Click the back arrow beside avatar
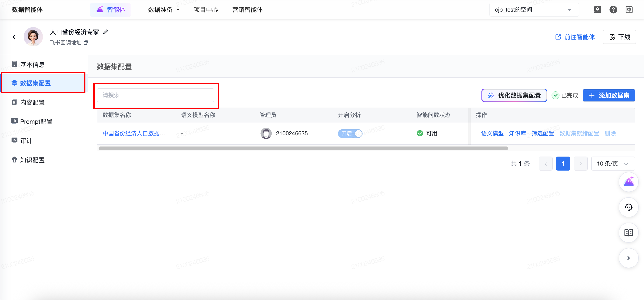 point(14,37)
